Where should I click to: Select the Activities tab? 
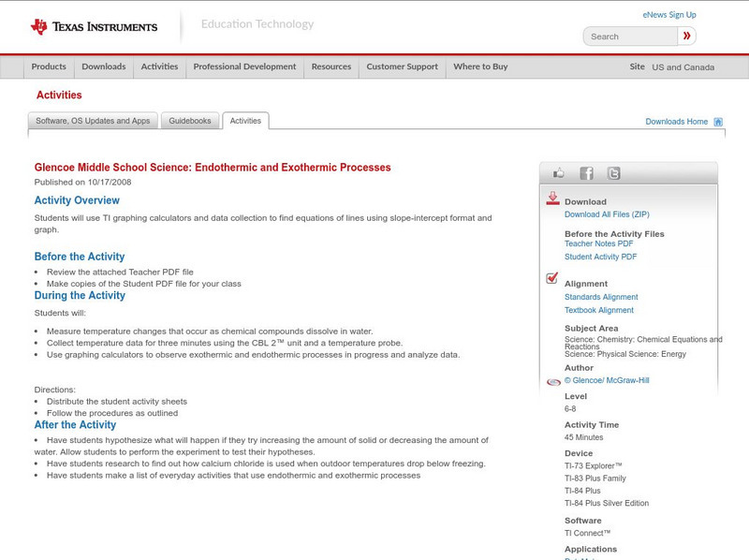[x=245, y=121]
